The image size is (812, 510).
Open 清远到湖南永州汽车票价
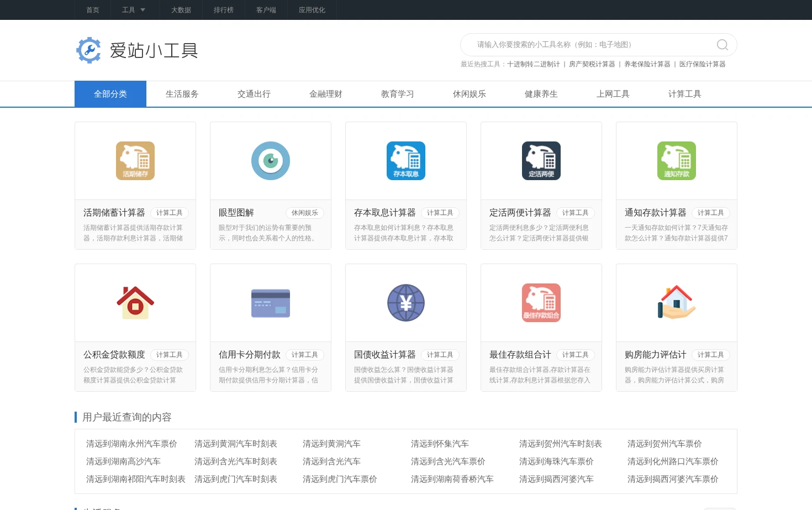(x=131, y=444)
